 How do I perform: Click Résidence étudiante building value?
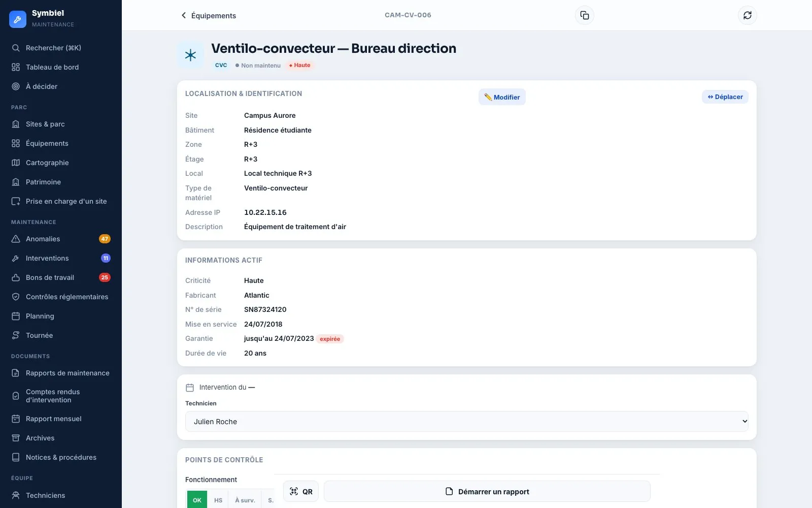(x=278, y=130)
